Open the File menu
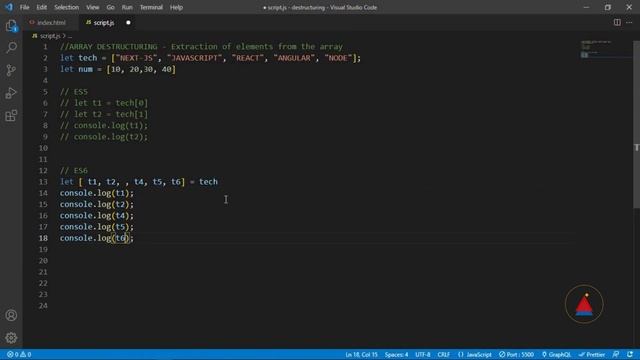This screenshot has width=640, height=360. pos(24,7)
